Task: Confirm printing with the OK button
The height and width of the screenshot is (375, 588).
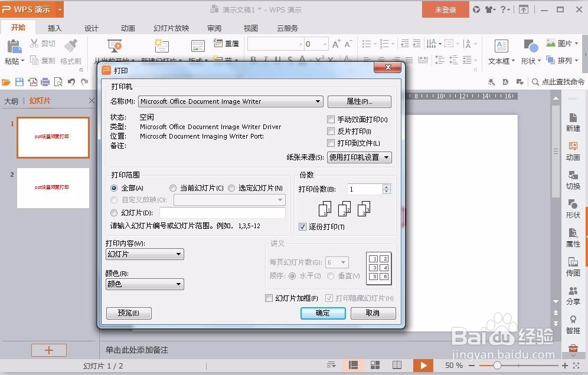Action: [323, 313]
